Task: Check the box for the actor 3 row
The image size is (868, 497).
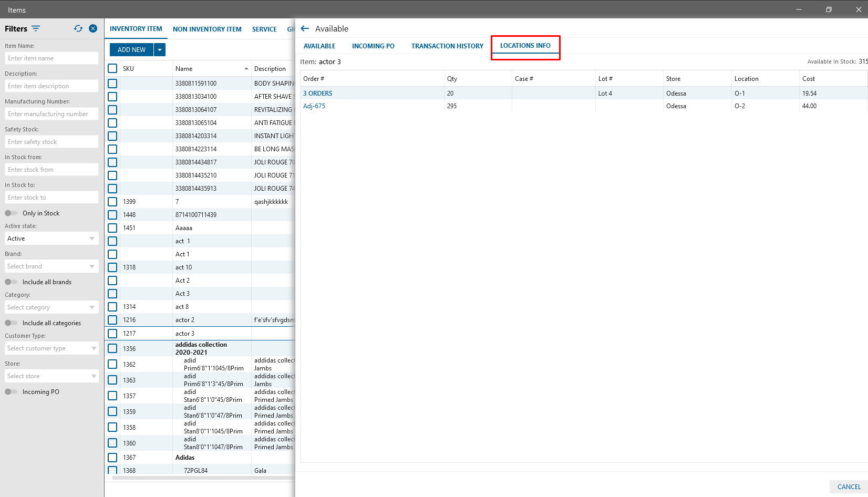Action: (x=112, y=334)
